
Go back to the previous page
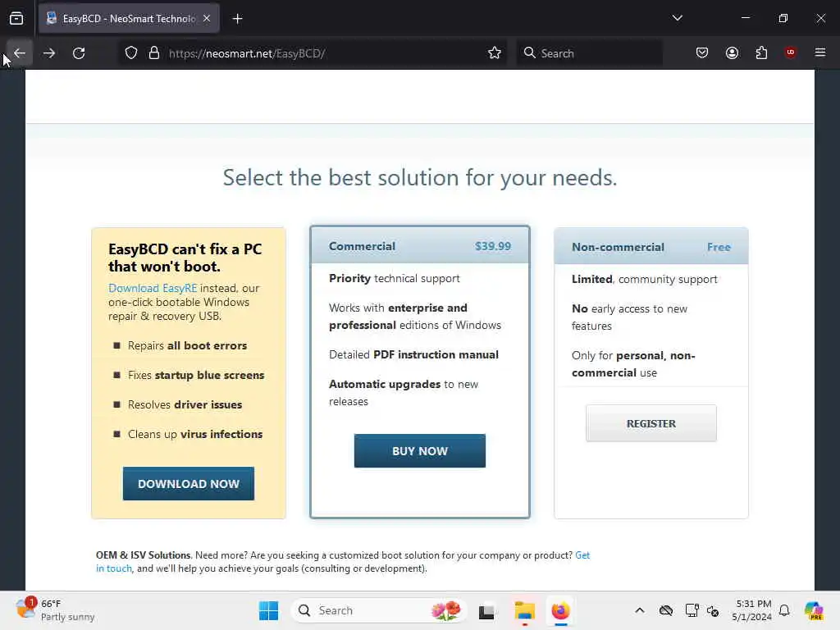click(x=20, y=53)
